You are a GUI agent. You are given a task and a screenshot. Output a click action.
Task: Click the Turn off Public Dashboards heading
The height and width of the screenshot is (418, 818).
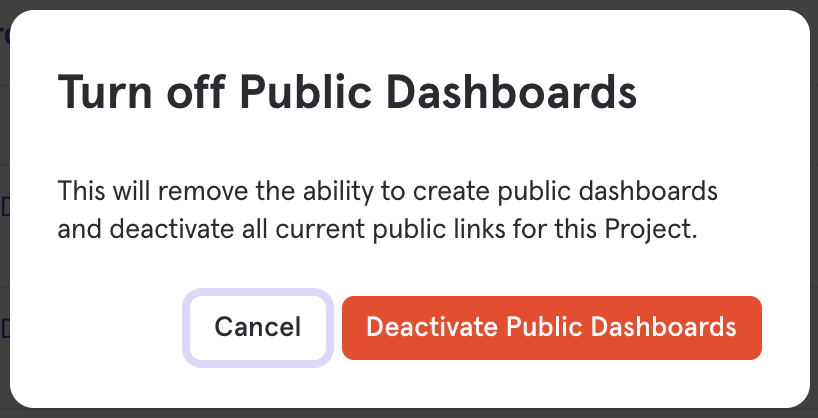[x=347, y=94]
